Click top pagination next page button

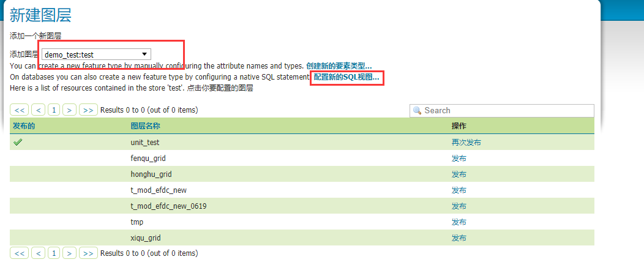point(70,110)
